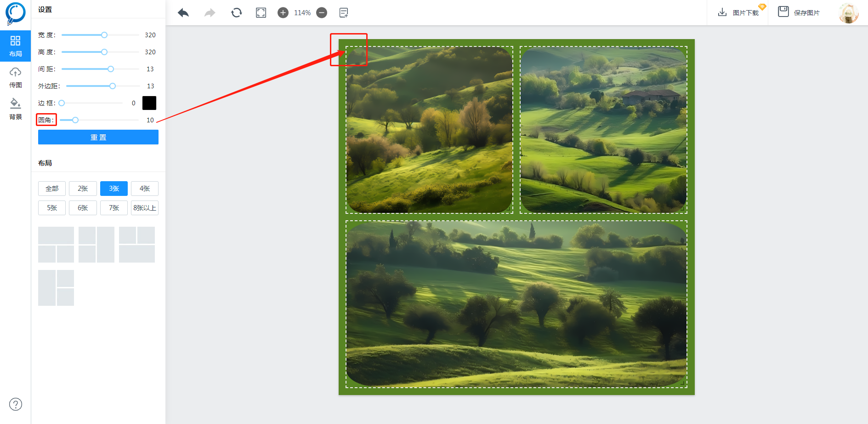Choose layout with one top, two bottom cells
Screen dimensions: 868x424
click(x=56, y=245)
